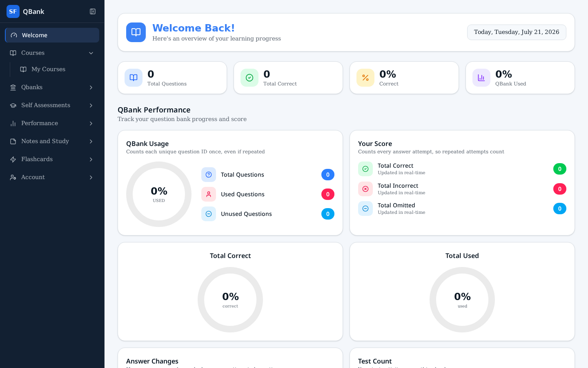Click the QBank Usage 0% USED donut chart
588x368 pixels.
[x=159, y=194]
